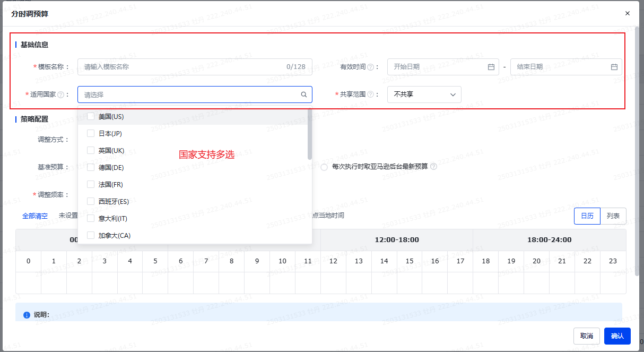
Task: Click the country dropdown list scrollbar
Action: [x=309, y=134]
